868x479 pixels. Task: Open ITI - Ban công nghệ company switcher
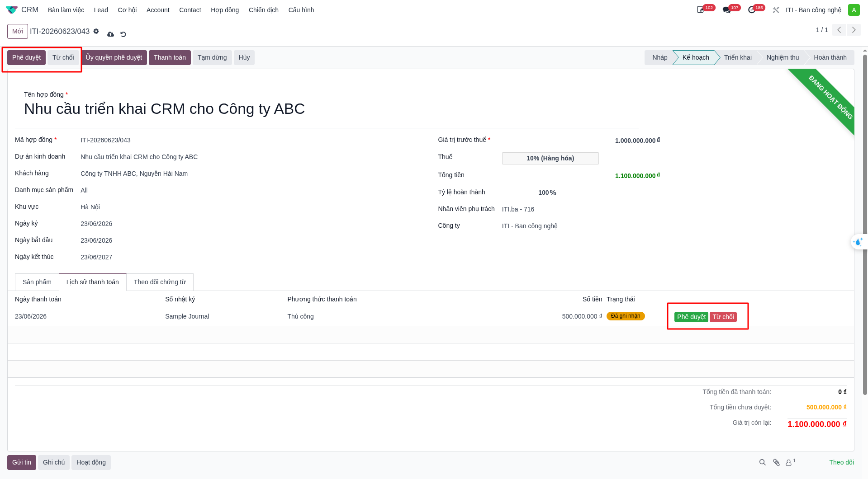pos(813,10)
